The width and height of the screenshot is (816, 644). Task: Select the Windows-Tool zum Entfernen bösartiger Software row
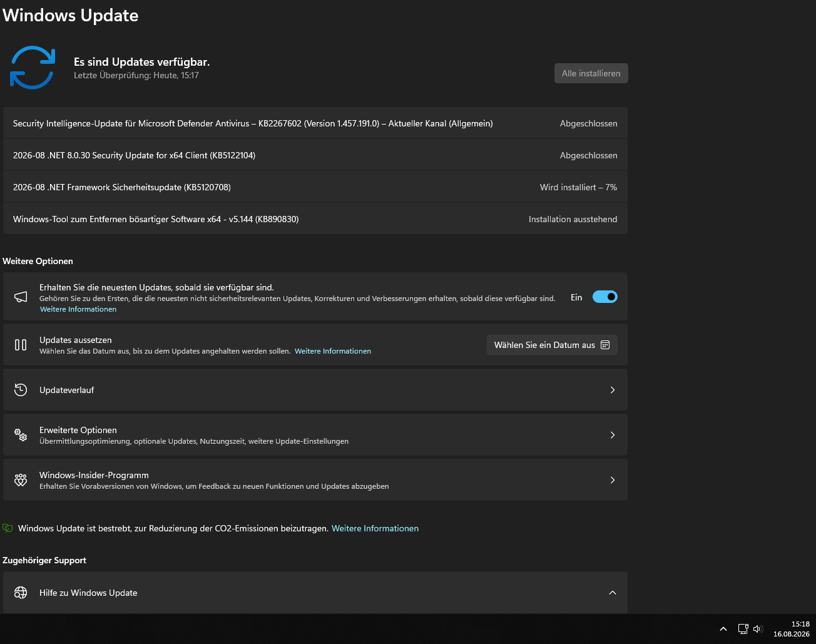315,219
